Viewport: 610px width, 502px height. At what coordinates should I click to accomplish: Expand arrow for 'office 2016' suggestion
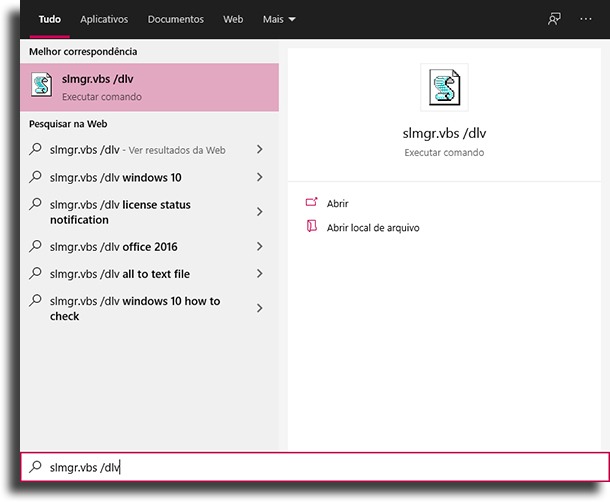(260, 246)
